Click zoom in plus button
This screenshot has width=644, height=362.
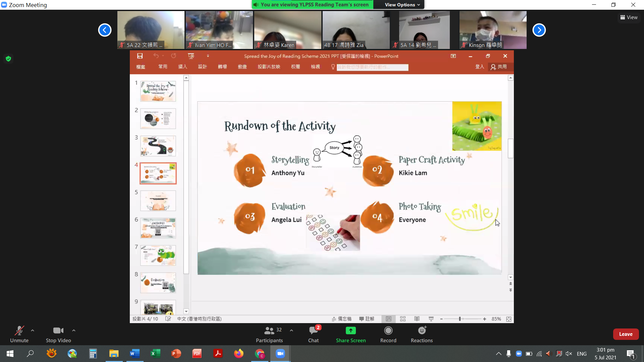(x=484, y=319)
